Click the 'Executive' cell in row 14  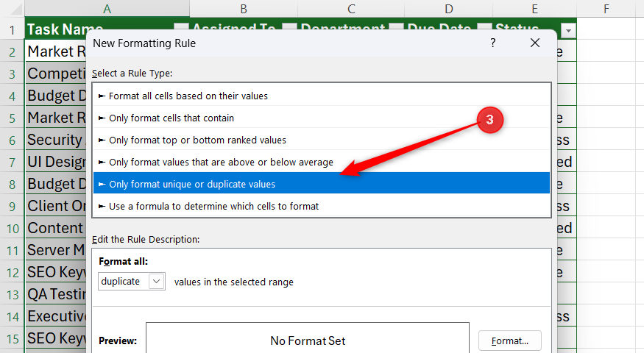click(x=56, y=316)
